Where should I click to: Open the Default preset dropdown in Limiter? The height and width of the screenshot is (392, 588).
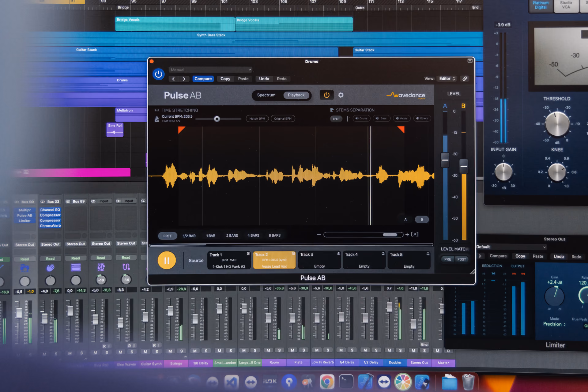point(511,247)
